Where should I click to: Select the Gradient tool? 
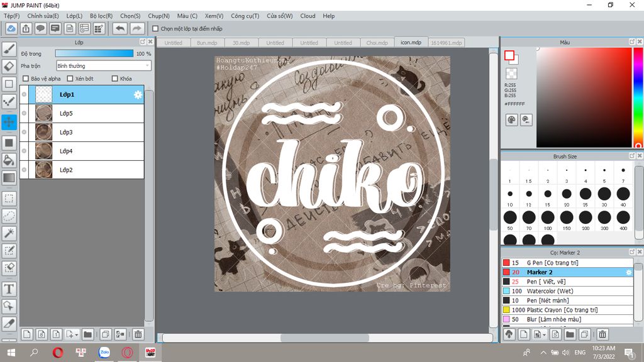9,178
